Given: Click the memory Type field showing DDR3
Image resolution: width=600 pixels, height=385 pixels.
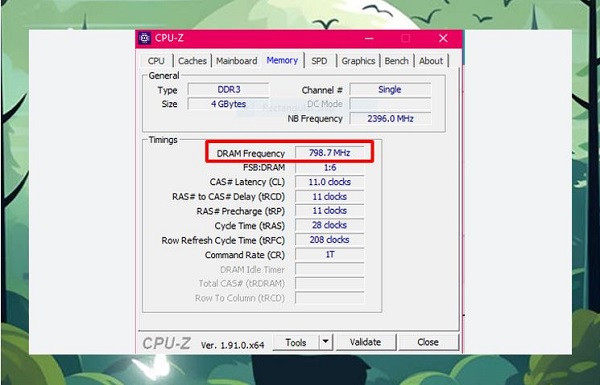Looking at the screenshot, I should point(229,90).
